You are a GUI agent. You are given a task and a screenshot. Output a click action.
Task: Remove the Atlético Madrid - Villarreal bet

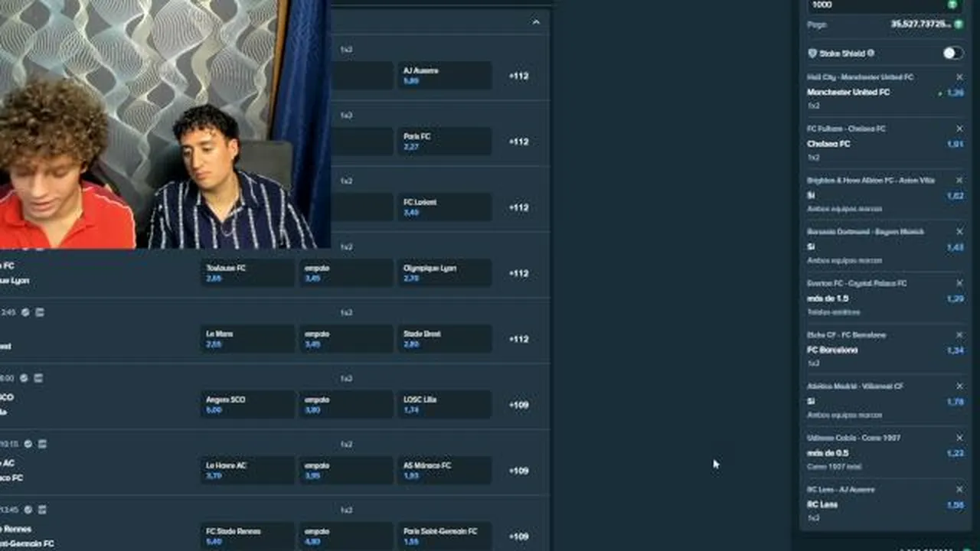(x=959, y=386)
